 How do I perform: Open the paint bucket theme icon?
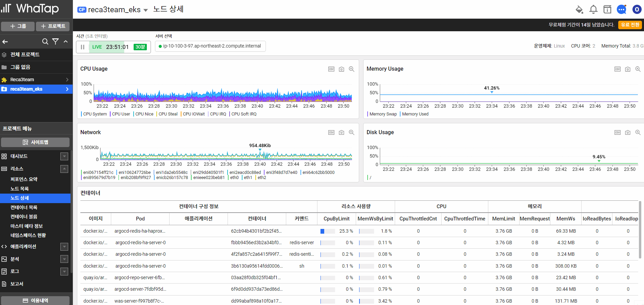coord(580,10)
